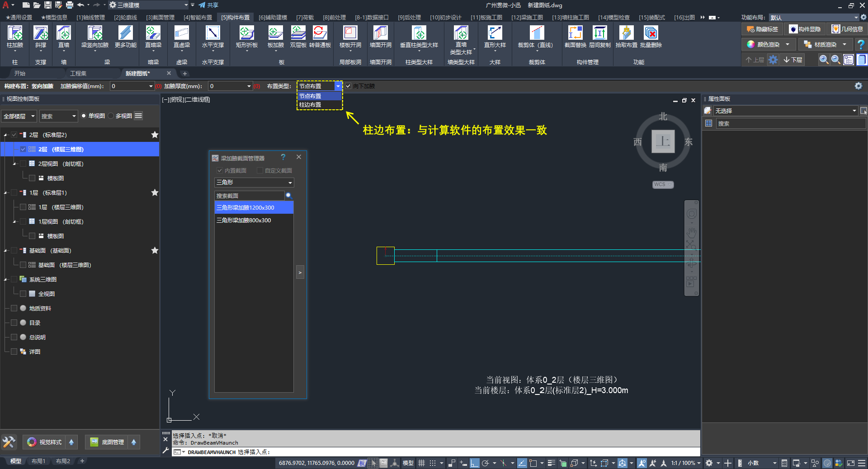Check the 1层 (楼层三维图) checkbox
The height and width of the screenshot is (469, 868).
click(x=23, y=207)
